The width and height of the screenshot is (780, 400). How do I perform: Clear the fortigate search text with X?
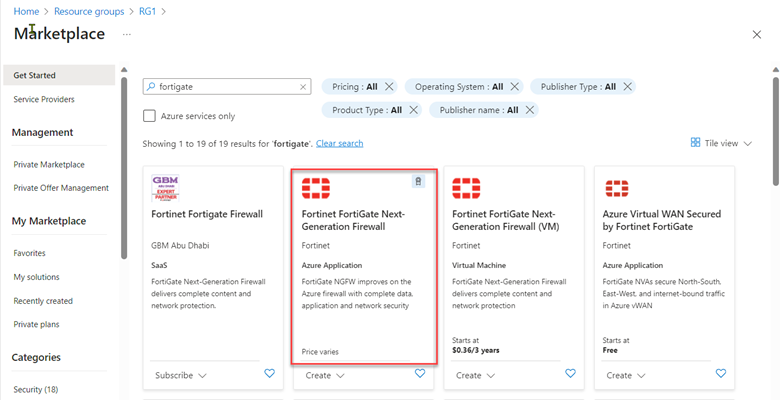point(304,87)
